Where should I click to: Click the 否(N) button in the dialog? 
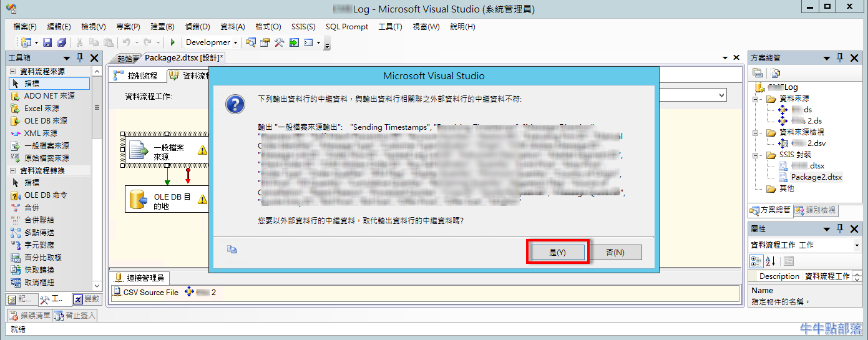tap(615, 252)
